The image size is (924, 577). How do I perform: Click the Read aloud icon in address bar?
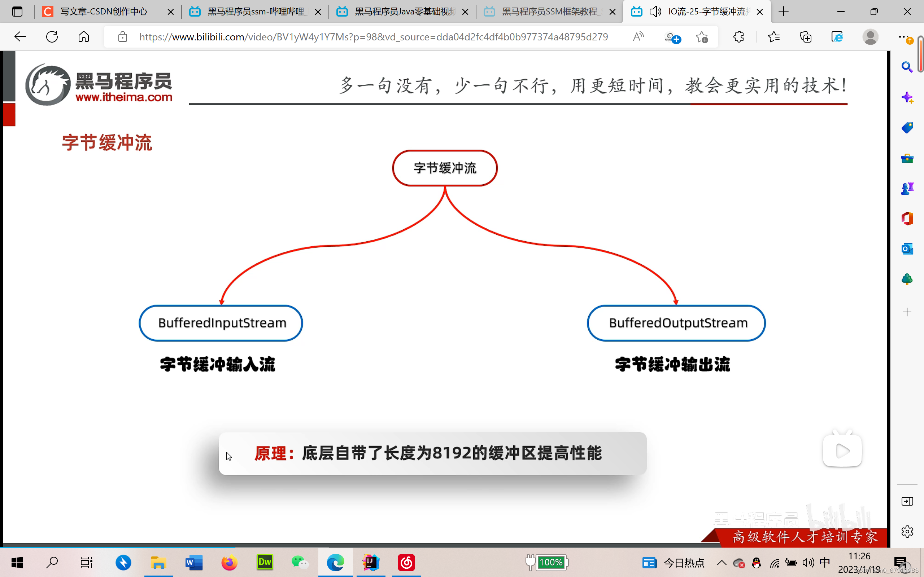coord(638,37)
